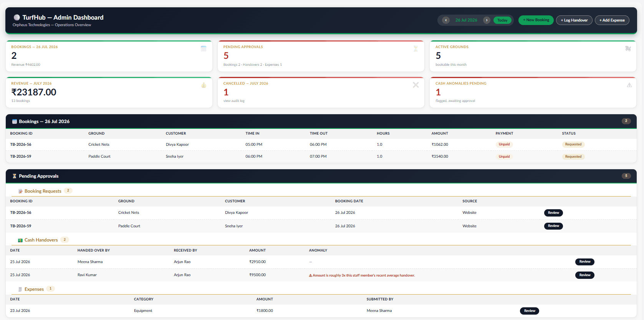Review Meena Sharma's cash handover
Screen dimensions: 644x320
585,262
